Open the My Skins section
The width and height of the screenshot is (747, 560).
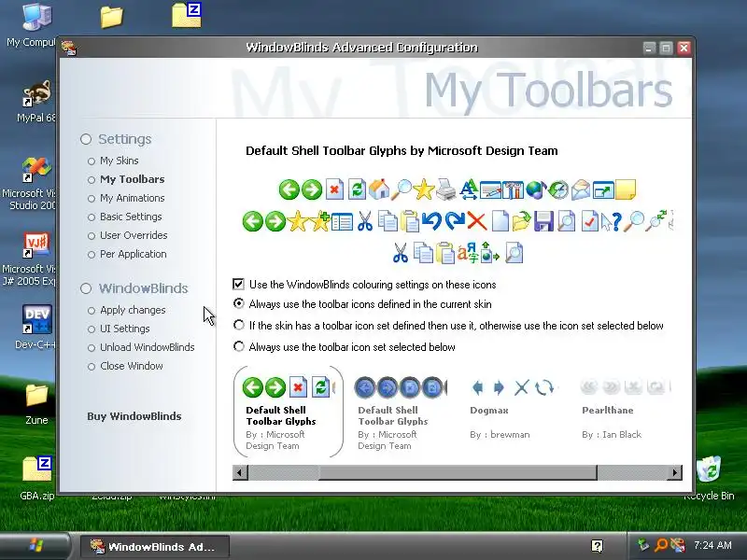click(120, 161)
